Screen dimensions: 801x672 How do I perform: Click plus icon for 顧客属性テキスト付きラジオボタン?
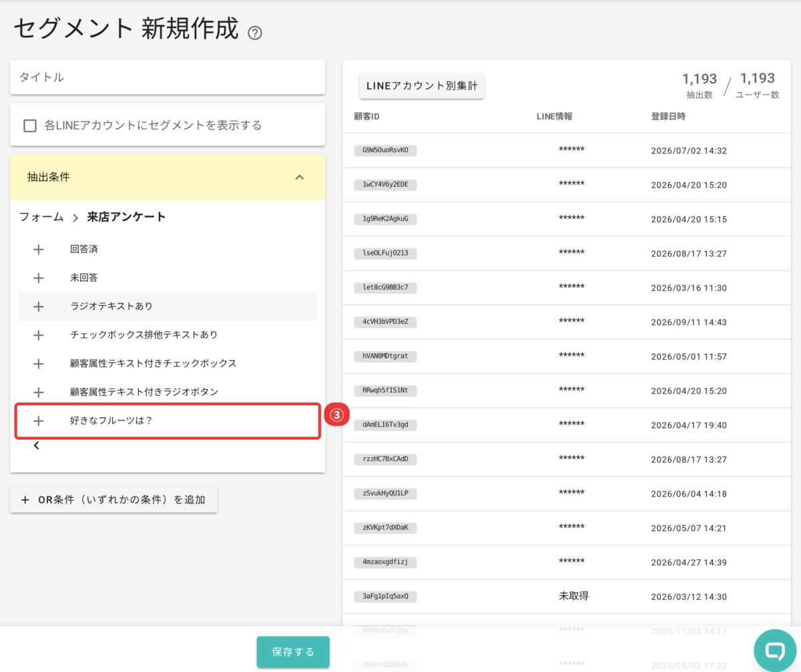coord(38,392)
